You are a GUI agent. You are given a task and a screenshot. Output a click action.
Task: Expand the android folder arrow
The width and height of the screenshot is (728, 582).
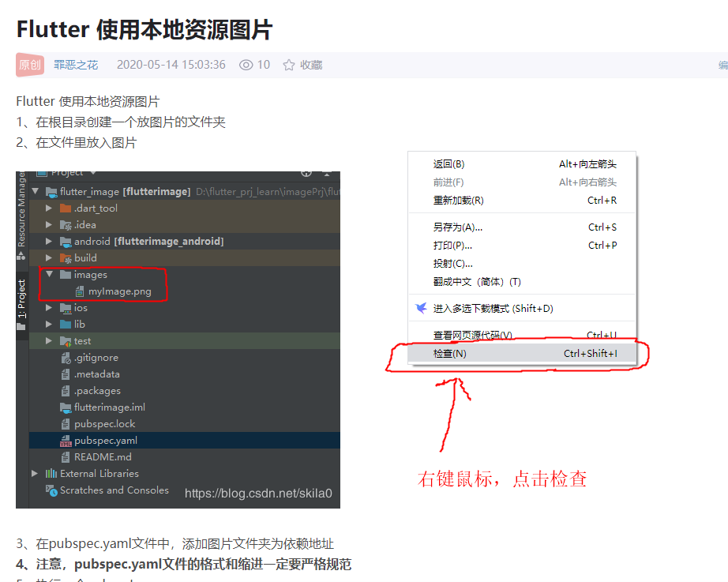(x=49, y=241)
